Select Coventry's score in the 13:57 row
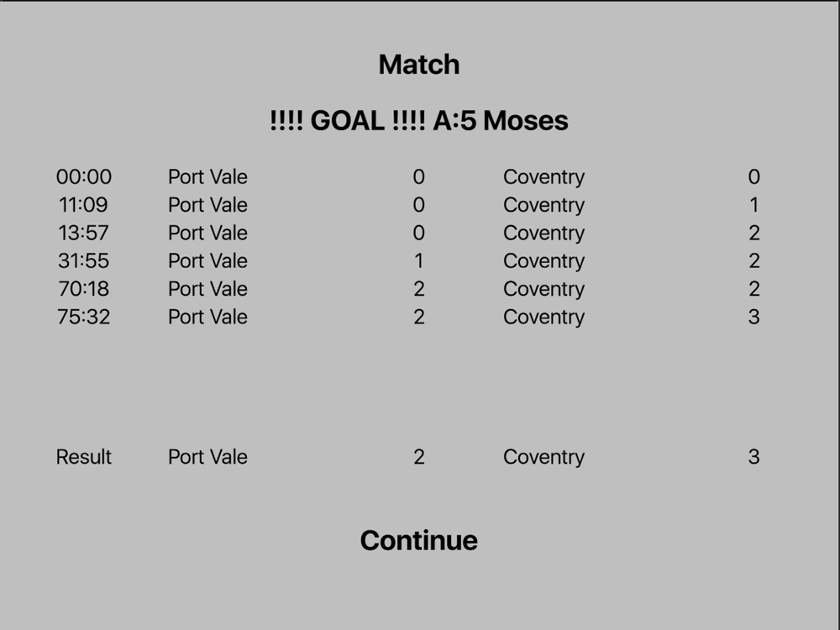The width and height of the screenshot is (840, 630). pyautogui.click(x=753, y=233)
